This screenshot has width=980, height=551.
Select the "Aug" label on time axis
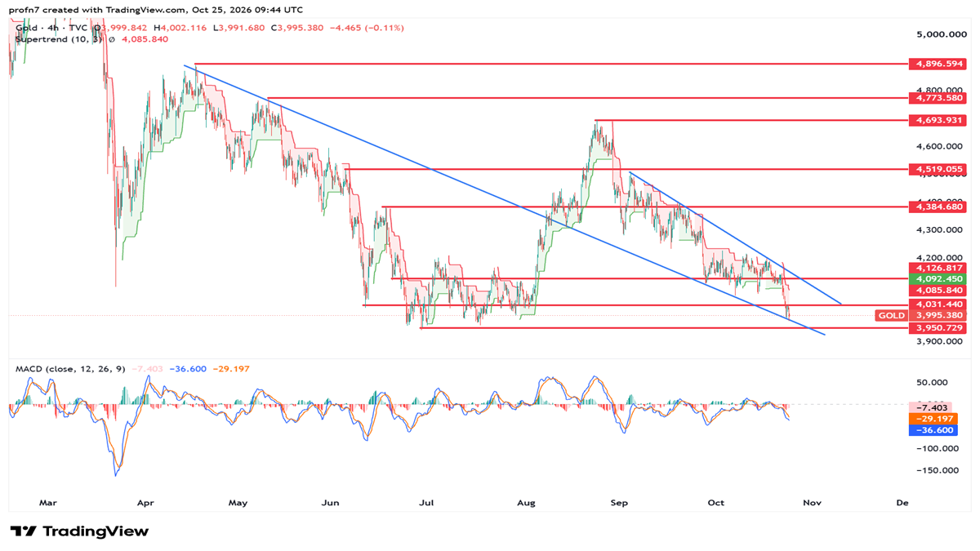tap(526, 503)
